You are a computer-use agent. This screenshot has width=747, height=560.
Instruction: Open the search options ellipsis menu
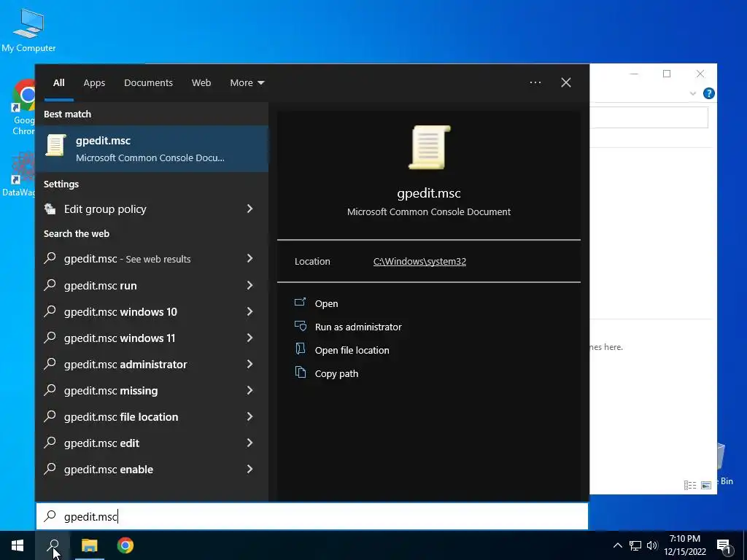coord(535,82)
